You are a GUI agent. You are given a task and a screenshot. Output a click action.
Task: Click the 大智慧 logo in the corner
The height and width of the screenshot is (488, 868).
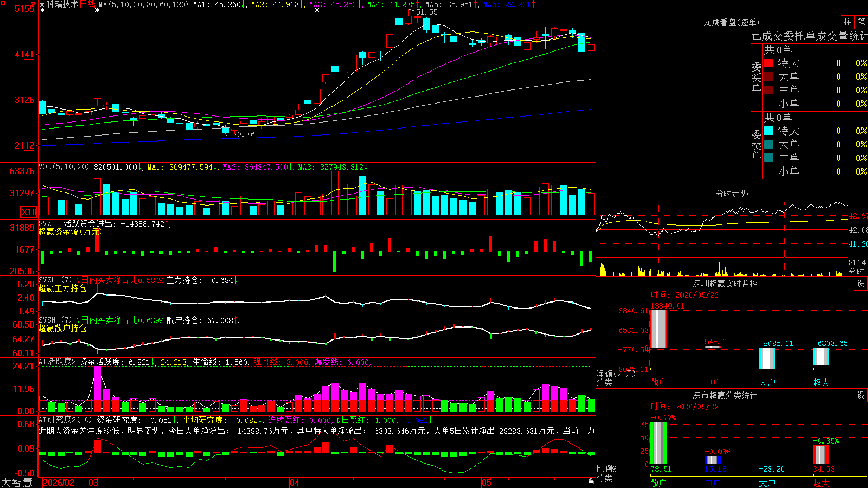click(x=17, y=483)
